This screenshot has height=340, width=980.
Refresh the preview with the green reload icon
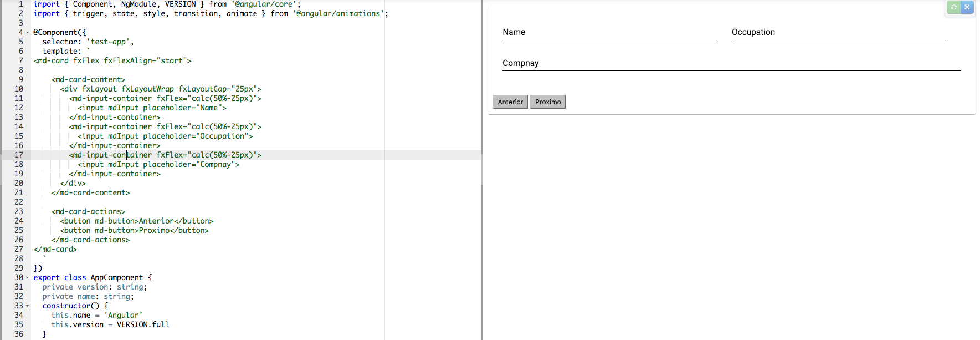[x=953, y=7]
